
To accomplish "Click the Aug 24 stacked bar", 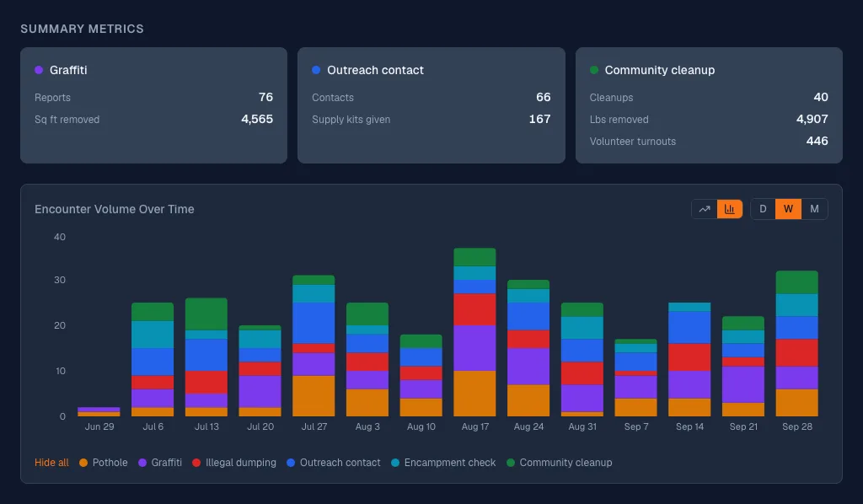I will [528, 348].
